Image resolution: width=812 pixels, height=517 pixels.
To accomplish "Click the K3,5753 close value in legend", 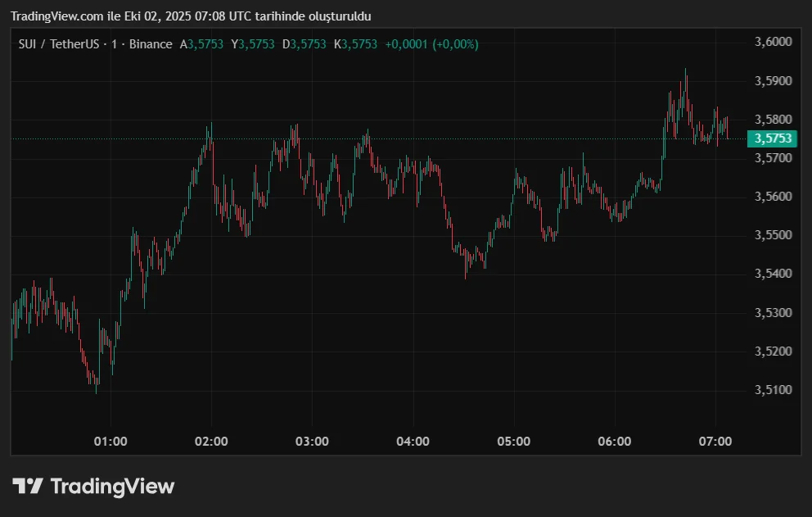I will click(355, 44).
